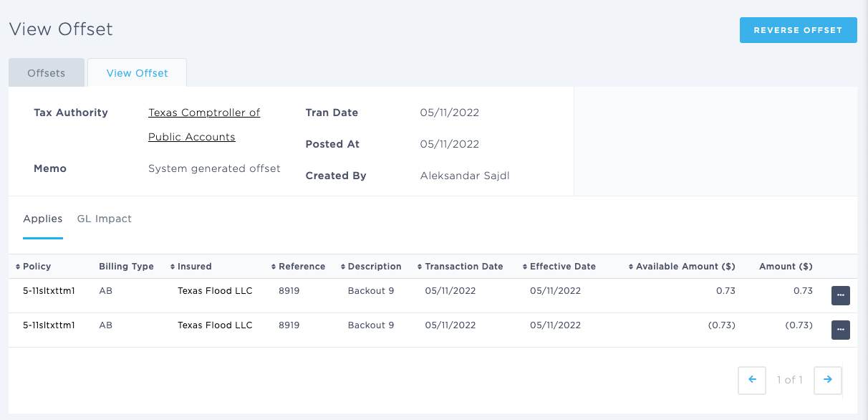Sort the table by Description

371,267
